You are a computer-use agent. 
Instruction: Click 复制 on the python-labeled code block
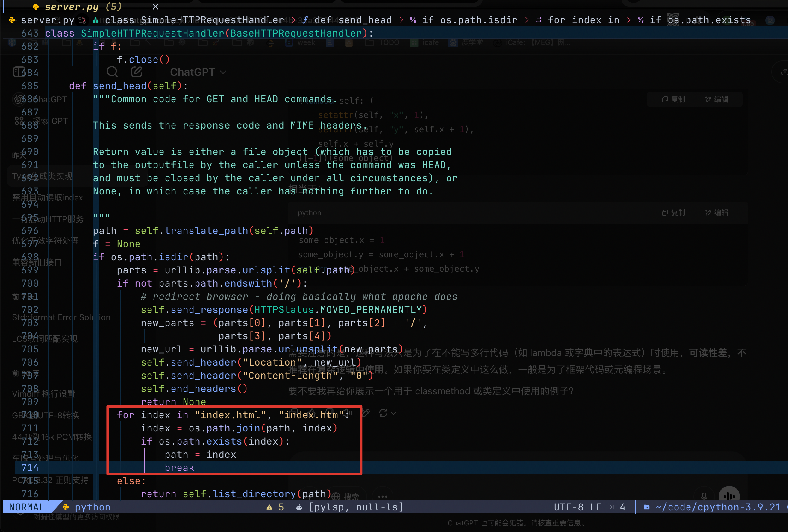pos(673,212)
